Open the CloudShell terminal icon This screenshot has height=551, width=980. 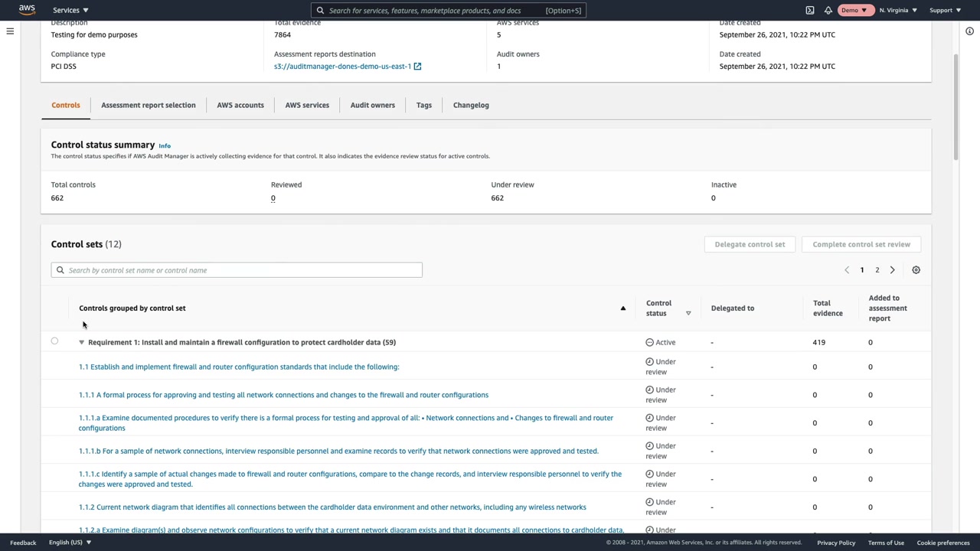point(810,10)
